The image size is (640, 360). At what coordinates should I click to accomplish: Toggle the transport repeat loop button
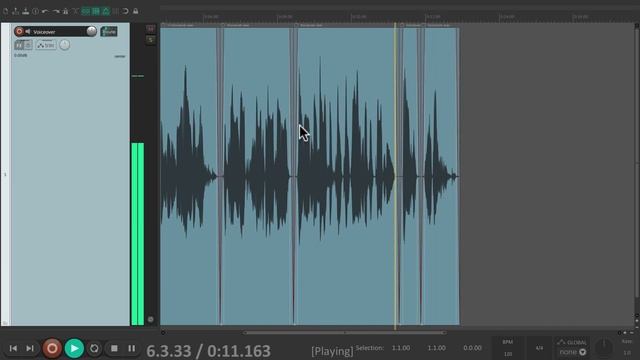pos(94,348)
